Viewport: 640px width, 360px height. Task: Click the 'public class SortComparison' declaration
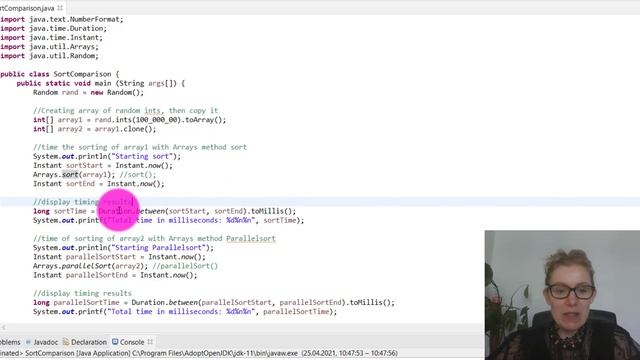pyautogui.click(x=60, y=74)
